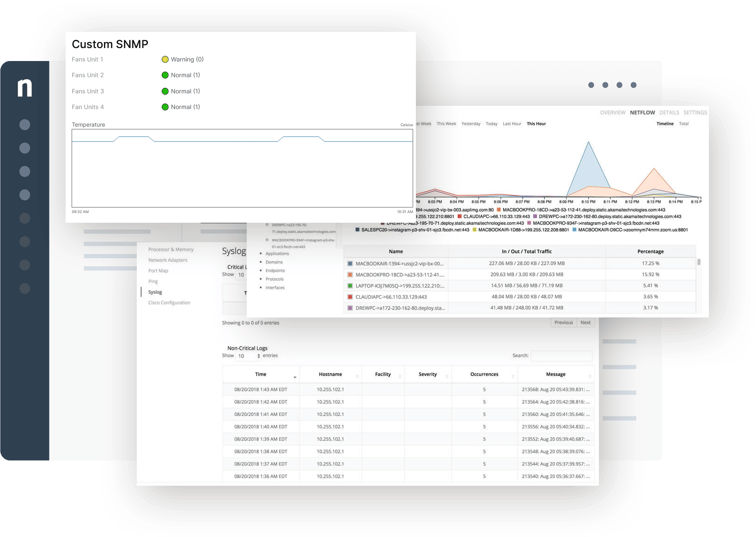Toggle sorting on the Hostname column
The image size is (756, 537).
(x=330, y=374)
